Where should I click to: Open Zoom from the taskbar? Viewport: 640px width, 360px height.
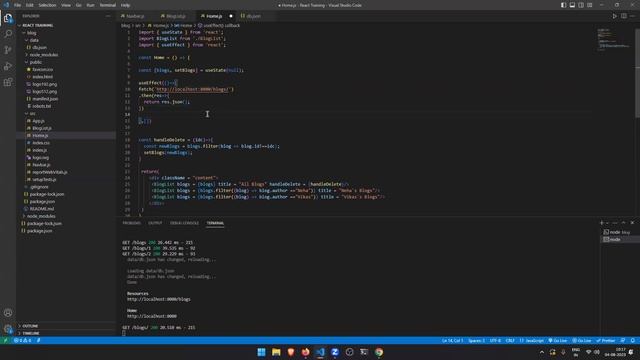click(x=335, y=352)
